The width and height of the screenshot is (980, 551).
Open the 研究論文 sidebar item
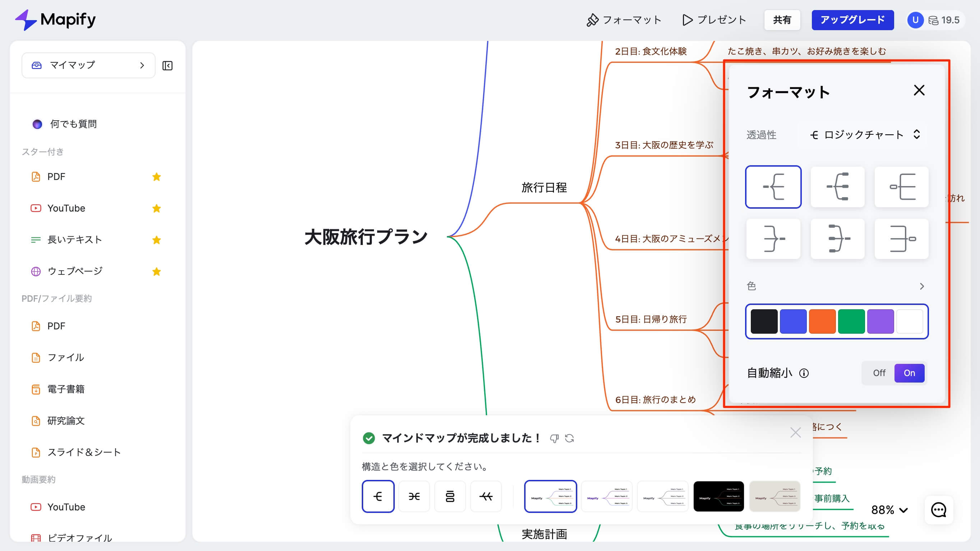click(66, 421)
